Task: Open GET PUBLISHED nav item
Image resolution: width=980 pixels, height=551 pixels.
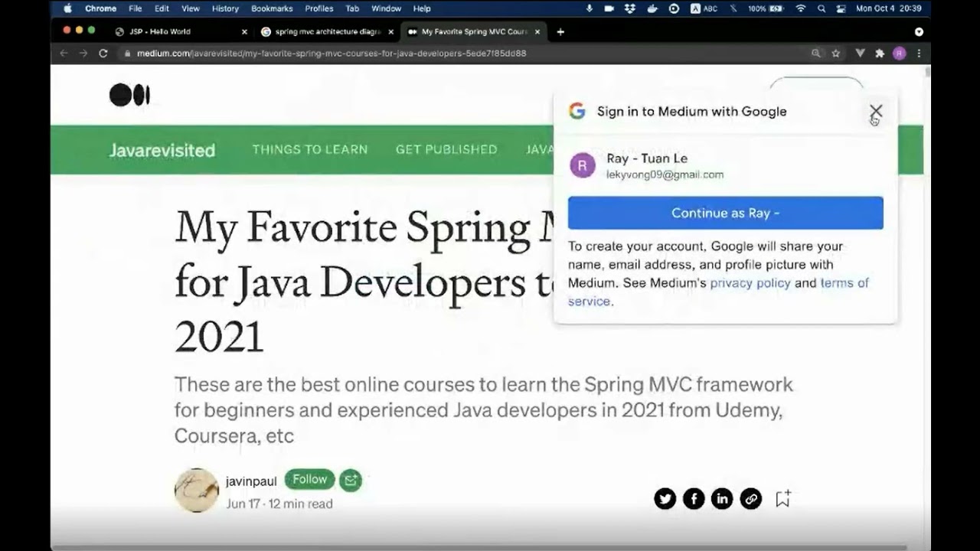Action: coord(446,149)
